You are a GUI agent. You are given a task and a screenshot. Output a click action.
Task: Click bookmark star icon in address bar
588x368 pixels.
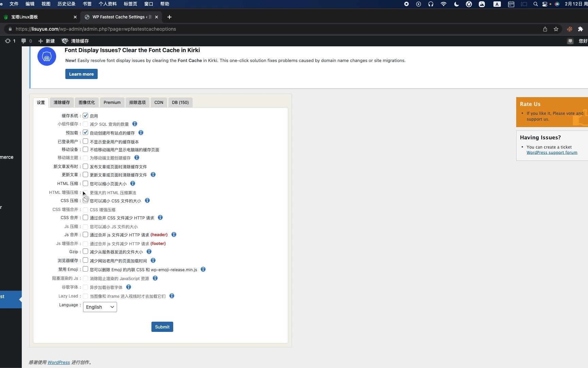(x=556, y=29)
